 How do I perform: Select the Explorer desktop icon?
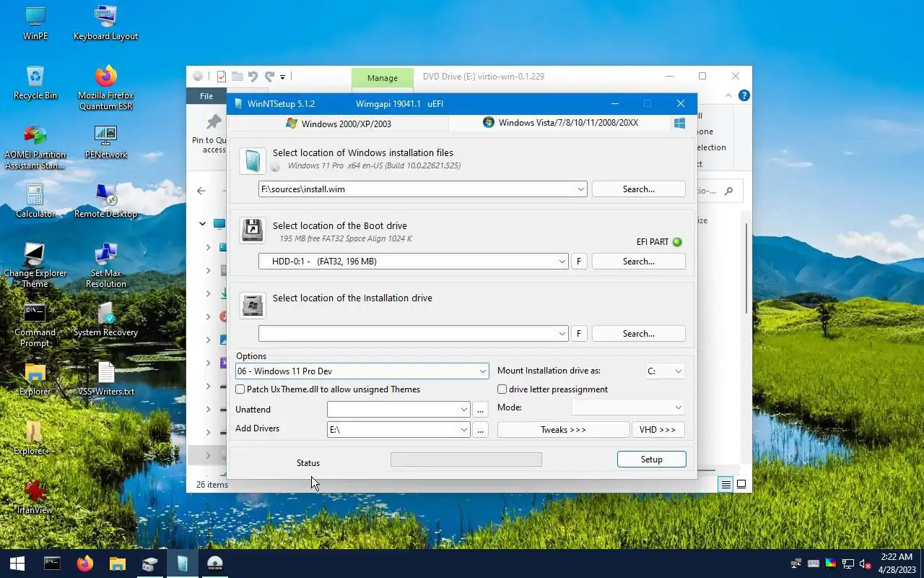[x=35, y=379]
